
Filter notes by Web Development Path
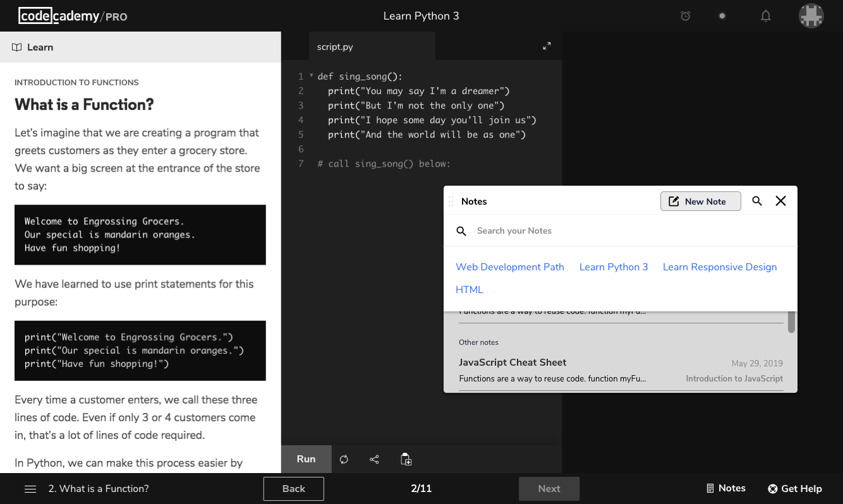(x=510, y=267)
